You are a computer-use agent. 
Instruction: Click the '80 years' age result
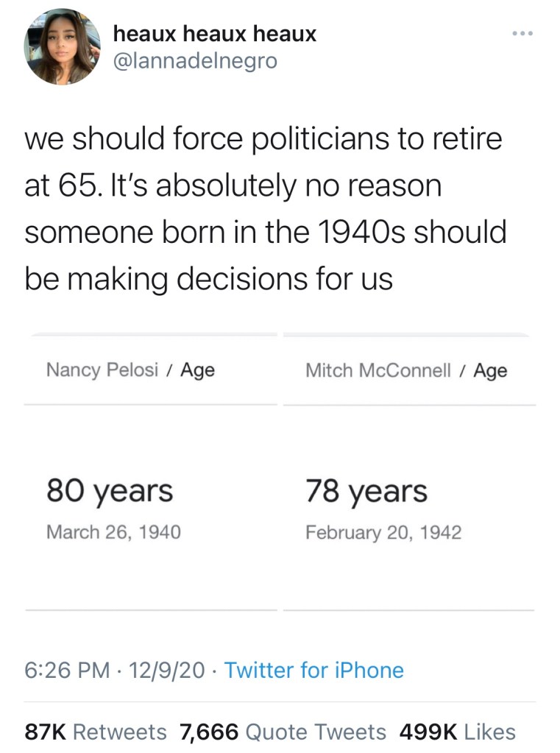tap(110, 491)
